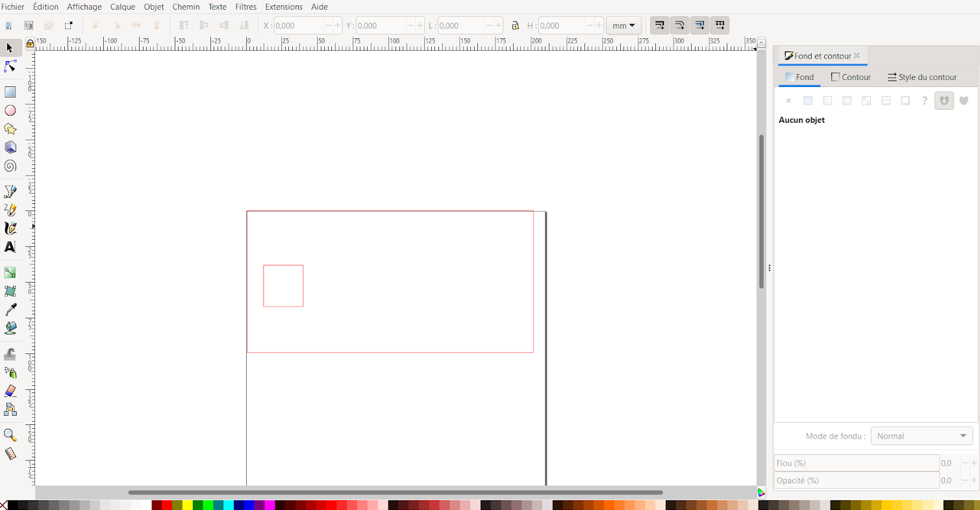Click the Text tool
This screenshot has height=510, width=980.
(x=10, y=247)
